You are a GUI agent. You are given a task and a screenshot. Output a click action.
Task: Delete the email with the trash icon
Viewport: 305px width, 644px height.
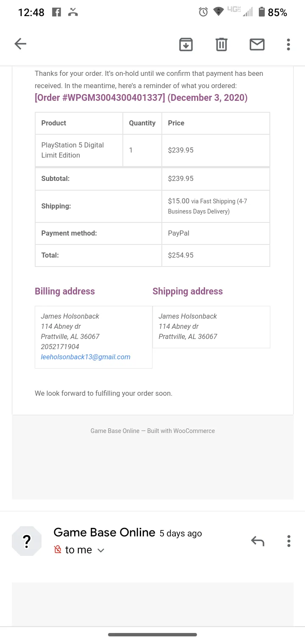pos(222,44)
